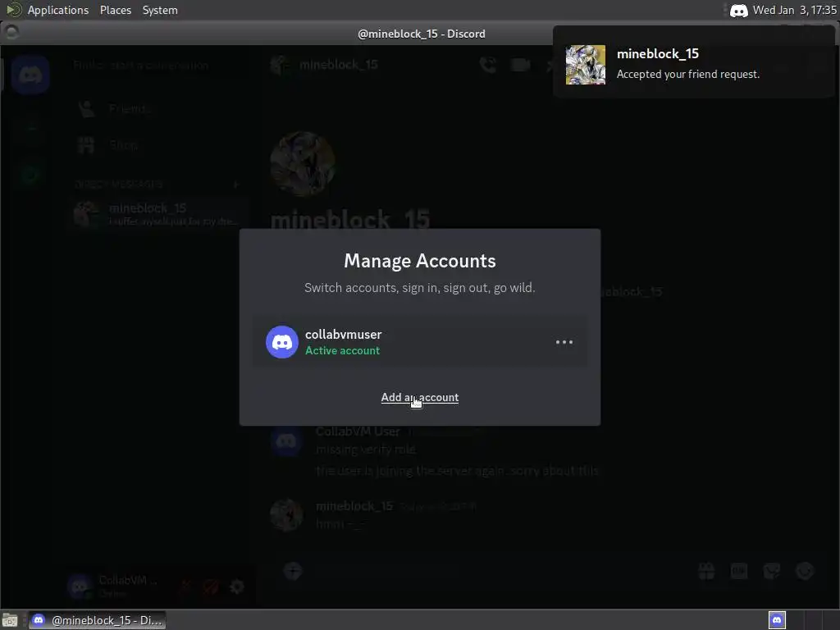Screen dimensions: 840x630
Task: Select the mineblock_15 direct message entry
Action: [x=159, y=214]
